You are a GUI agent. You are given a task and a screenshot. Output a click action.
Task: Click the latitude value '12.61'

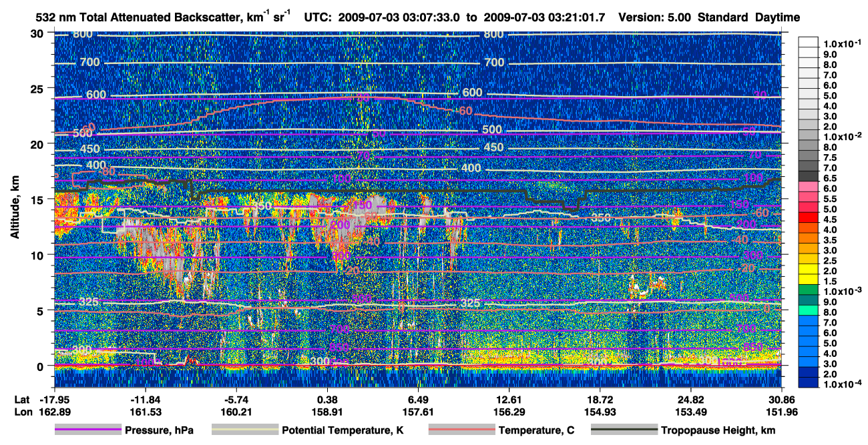point(509,399)
